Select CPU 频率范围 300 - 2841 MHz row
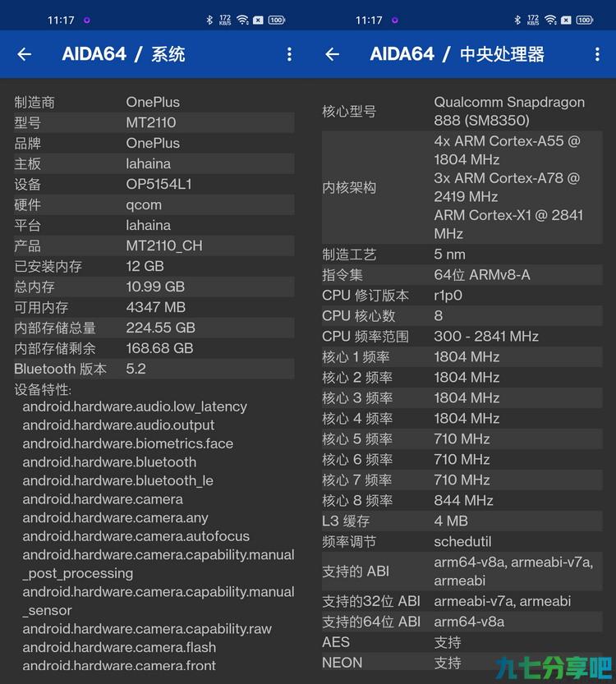This screenshot has width=616, height=684. click(x=462, y=337)
